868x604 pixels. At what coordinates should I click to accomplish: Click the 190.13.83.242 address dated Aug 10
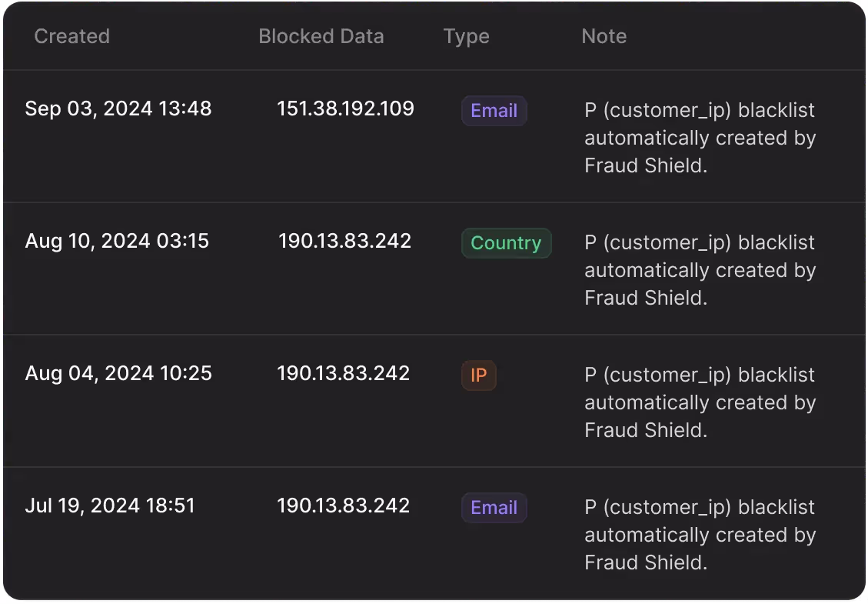[x=344, y=241]
